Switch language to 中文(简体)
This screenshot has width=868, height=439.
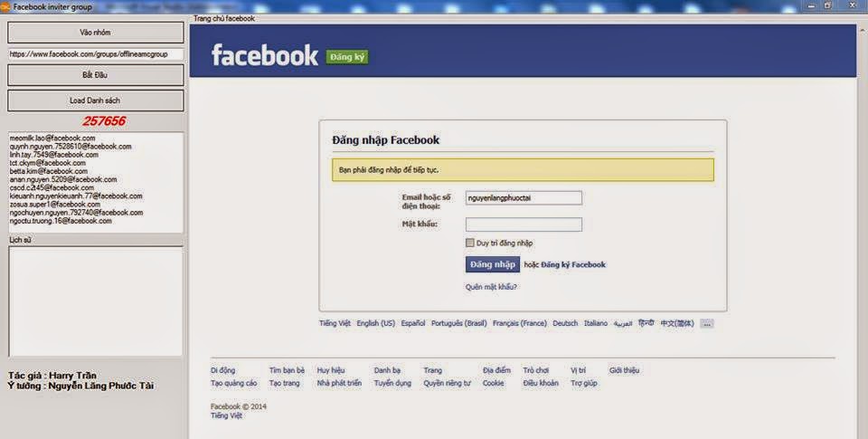pyautogui.click(x=677, y=323)
